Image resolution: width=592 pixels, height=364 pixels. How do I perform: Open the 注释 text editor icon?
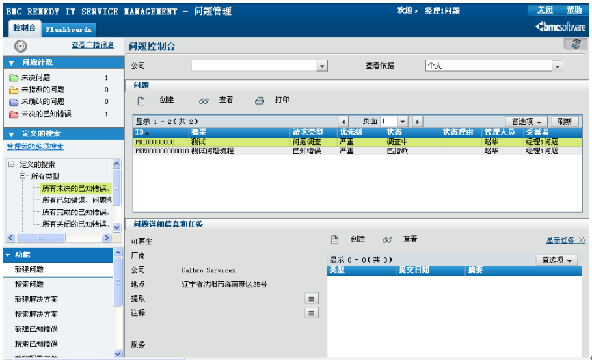[312, 313]
